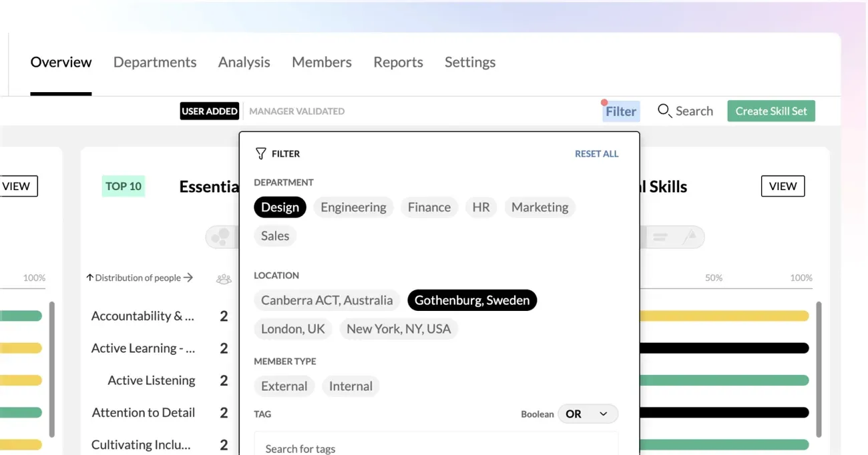Switch to MANAGER VALIDATED skills
Viewport: 868px width, 455px height.
(296, 111)
